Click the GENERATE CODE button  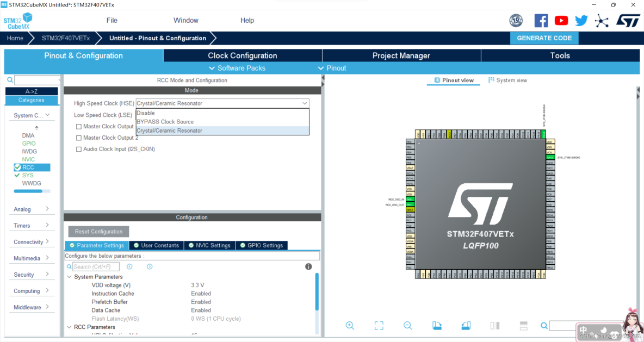pos(544,38)
